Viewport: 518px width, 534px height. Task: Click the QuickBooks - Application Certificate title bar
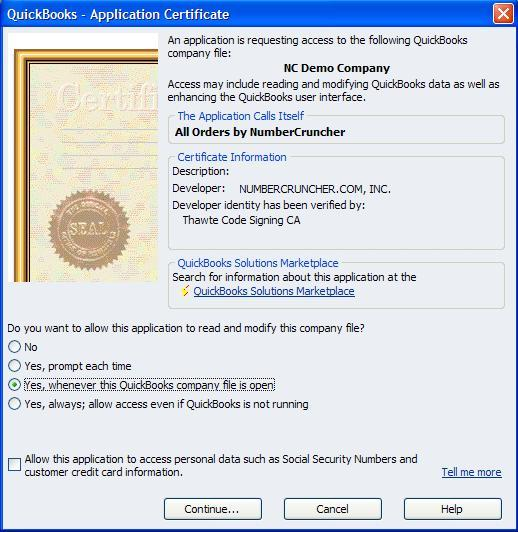[x=247, y=14]
